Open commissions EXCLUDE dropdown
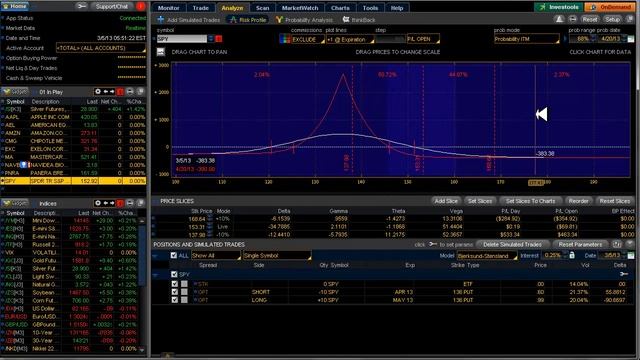Image resolution: width=640 pixels, height=360 pixels. (x=308, y=39)
